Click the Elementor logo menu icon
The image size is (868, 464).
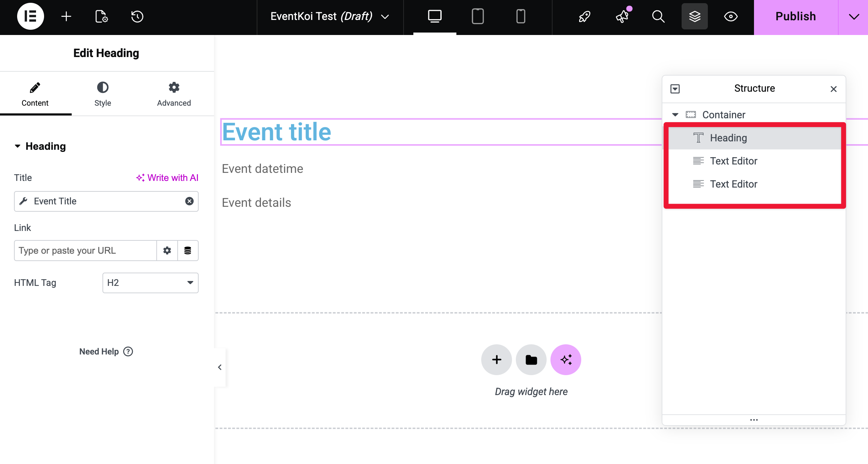click(30, 16)
